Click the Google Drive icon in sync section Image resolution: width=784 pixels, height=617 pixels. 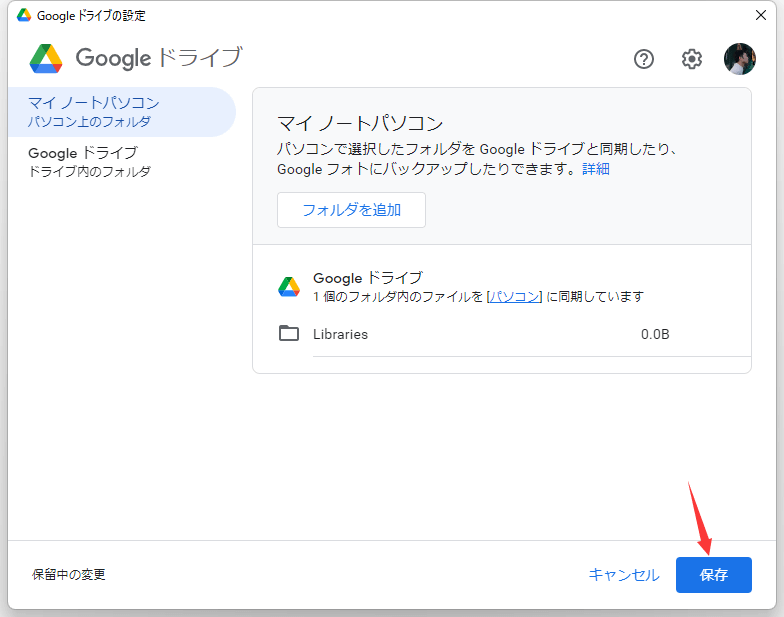[x=289, y=287]
